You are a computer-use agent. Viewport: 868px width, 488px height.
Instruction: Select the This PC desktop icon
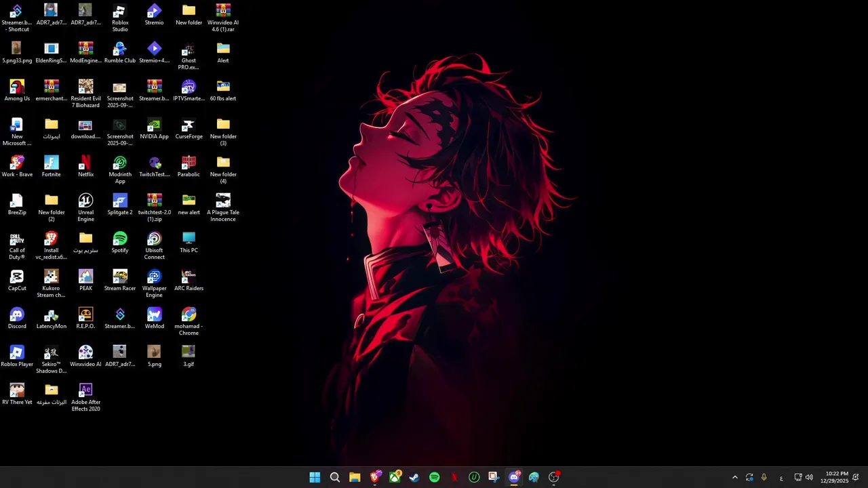coord(189,243)
